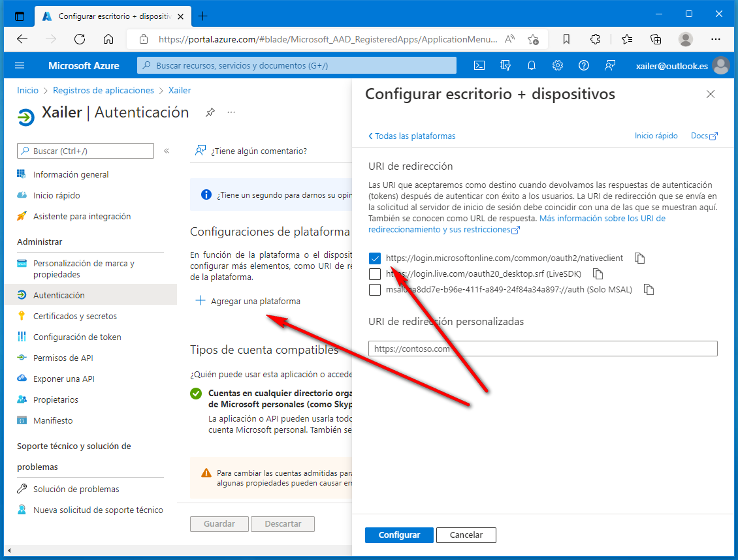Collapse the left menu with the double chevron

(x=167, y=151)
